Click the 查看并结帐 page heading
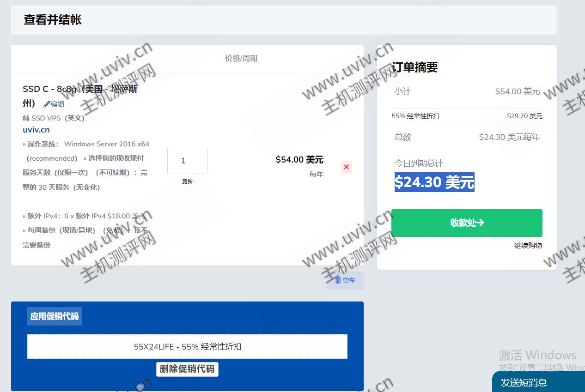This screenshot has height=392, width=585. tap(53, 20)
